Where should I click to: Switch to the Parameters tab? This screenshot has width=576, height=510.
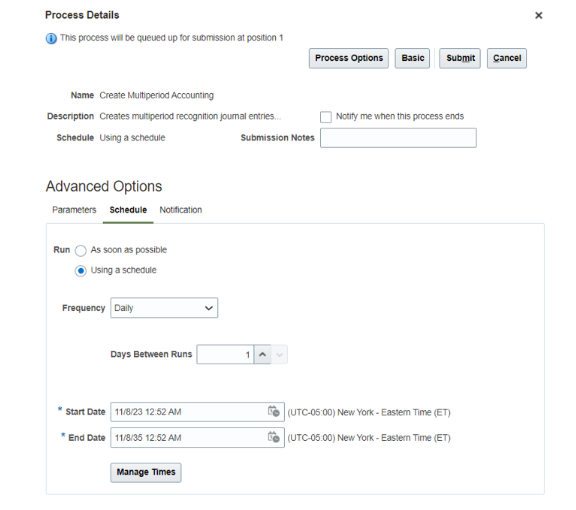74,210
